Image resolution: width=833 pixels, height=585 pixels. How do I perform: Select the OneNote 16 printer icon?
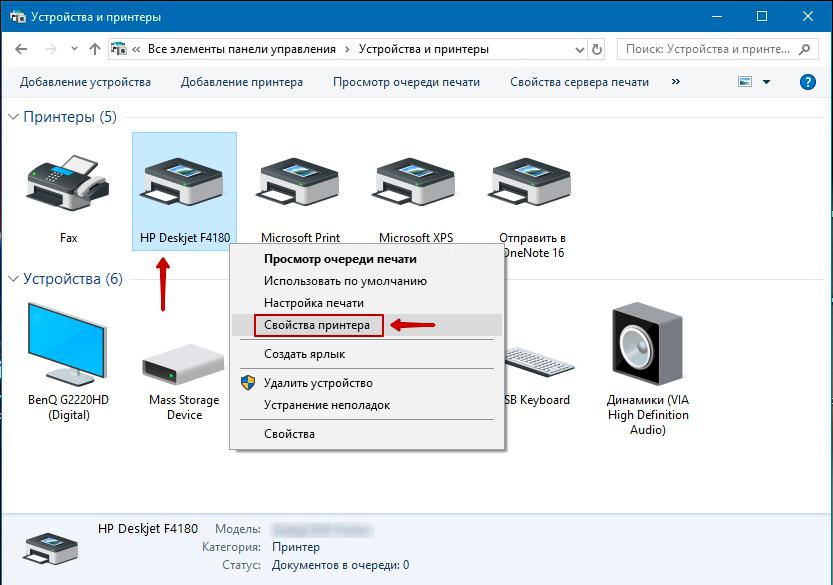click(x=531, y=182)
